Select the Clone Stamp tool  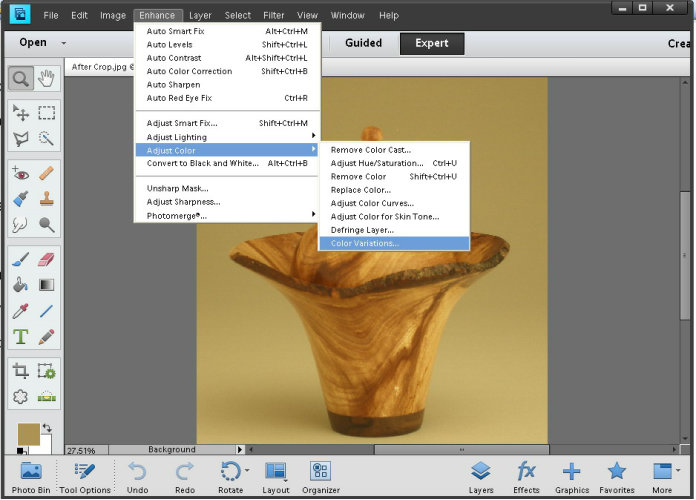46,199
